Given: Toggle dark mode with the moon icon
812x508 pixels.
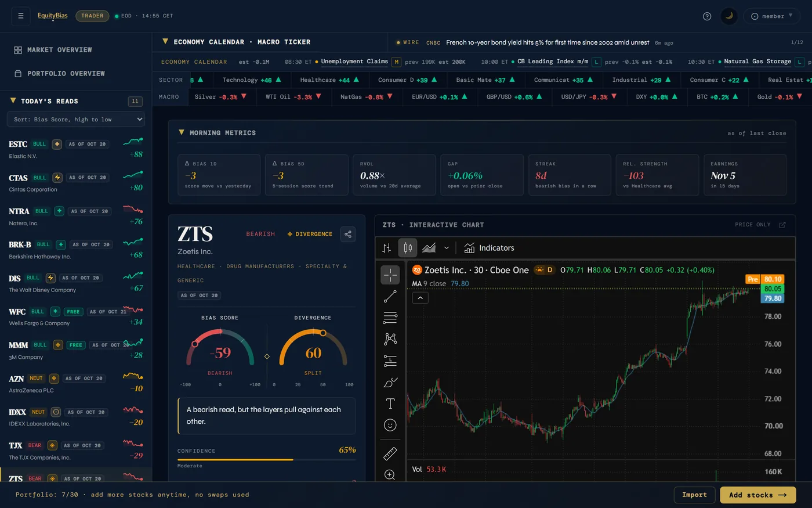Looking at the screenshot, I should 729,16.
